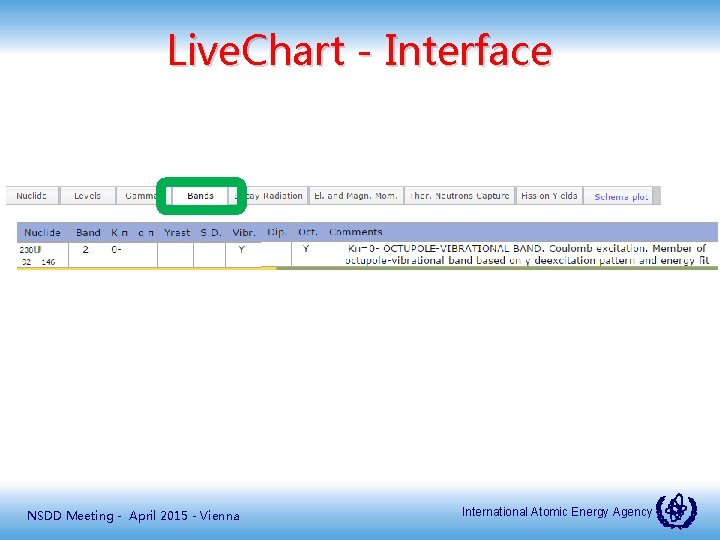The width and height of the screenshot is (720, 540).
Task: Click the Y under Vibr. column
Action: click(242, 250)
